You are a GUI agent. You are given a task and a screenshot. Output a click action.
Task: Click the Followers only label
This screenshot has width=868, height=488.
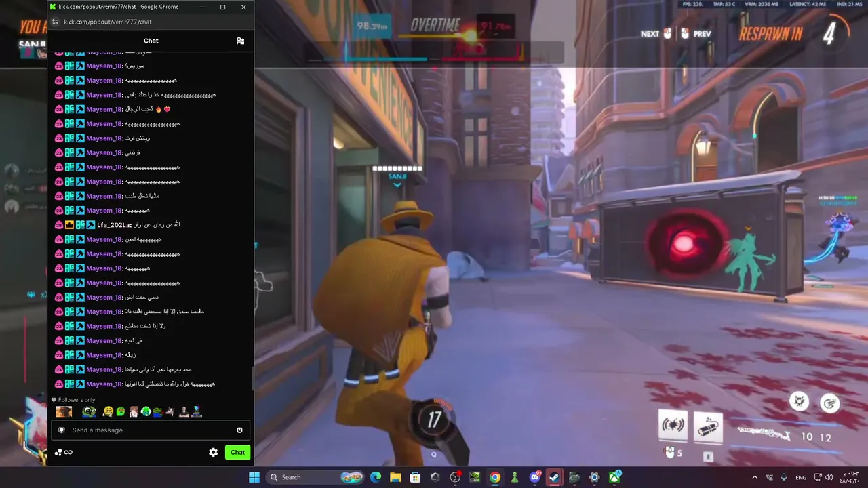click(77, 400)
